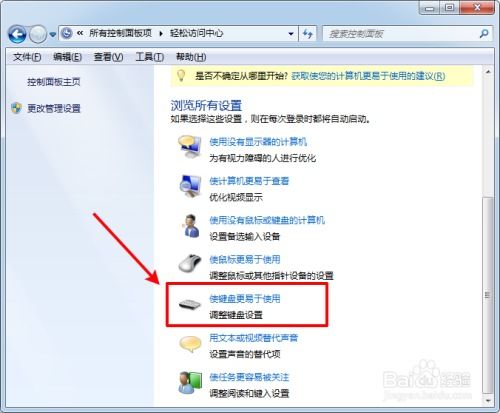This screenshot has height=413, width=500.
Task: Open the 查看(V) menu
Action: point(108,57)
